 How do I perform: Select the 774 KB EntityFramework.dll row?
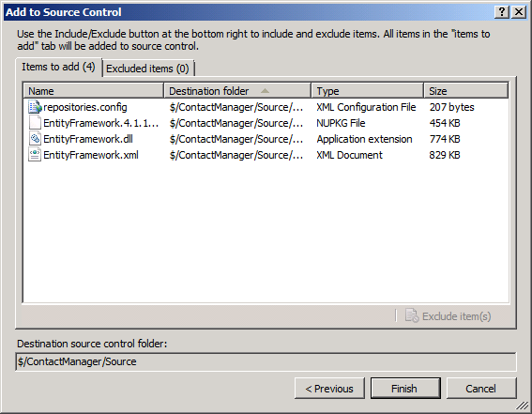click(266, 139)
